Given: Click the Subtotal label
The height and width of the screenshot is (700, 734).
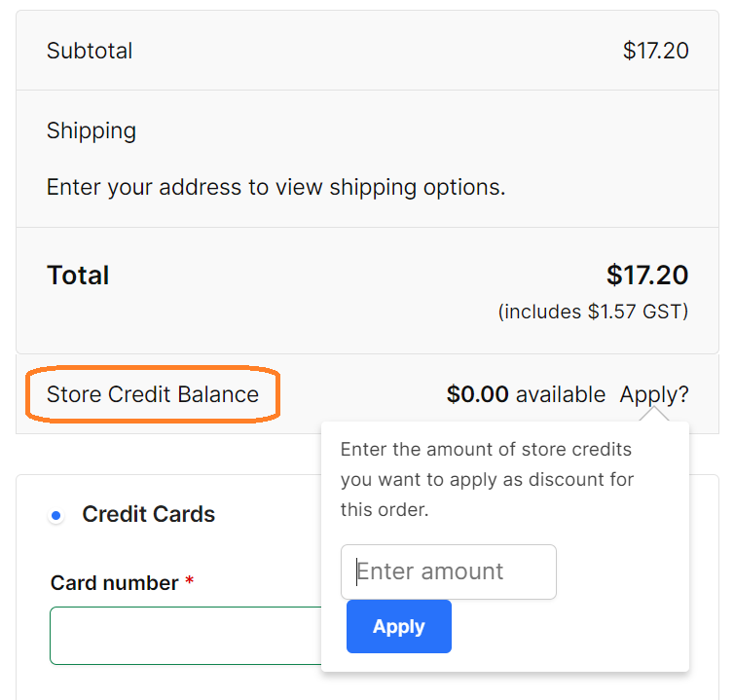Looking at the screenshot, I should [x=90, y=51].
